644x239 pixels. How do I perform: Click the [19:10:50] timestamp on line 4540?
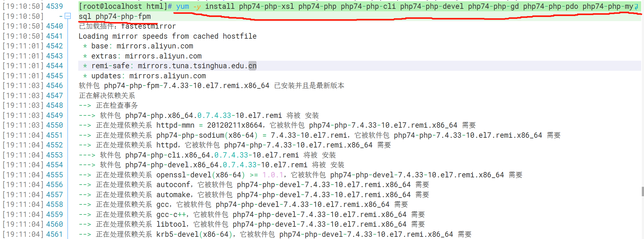pyautogui.click(x=23, y=26)
